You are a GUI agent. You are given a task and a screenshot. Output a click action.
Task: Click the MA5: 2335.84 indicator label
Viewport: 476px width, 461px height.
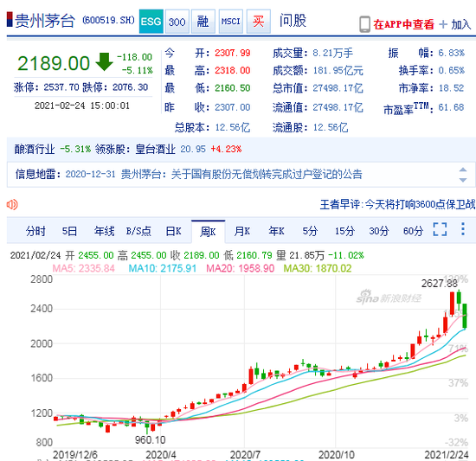point(83,268)
